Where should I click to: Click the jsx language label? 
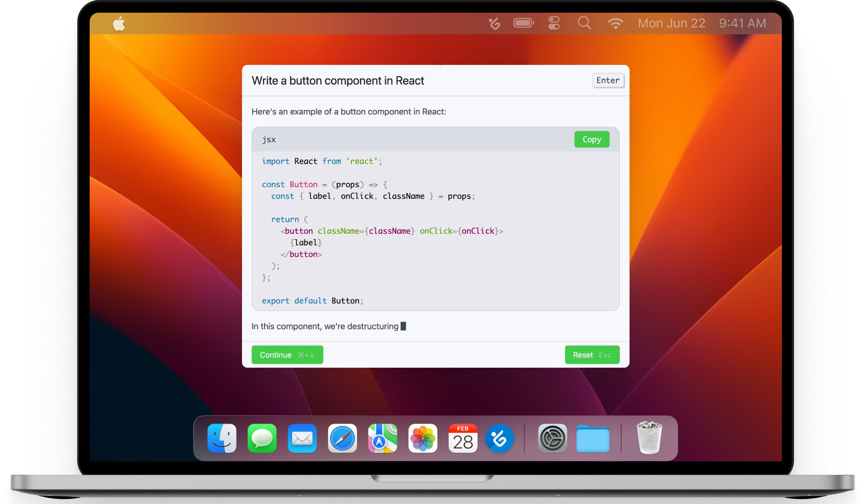pyautogui.click(x=269, y=139)
